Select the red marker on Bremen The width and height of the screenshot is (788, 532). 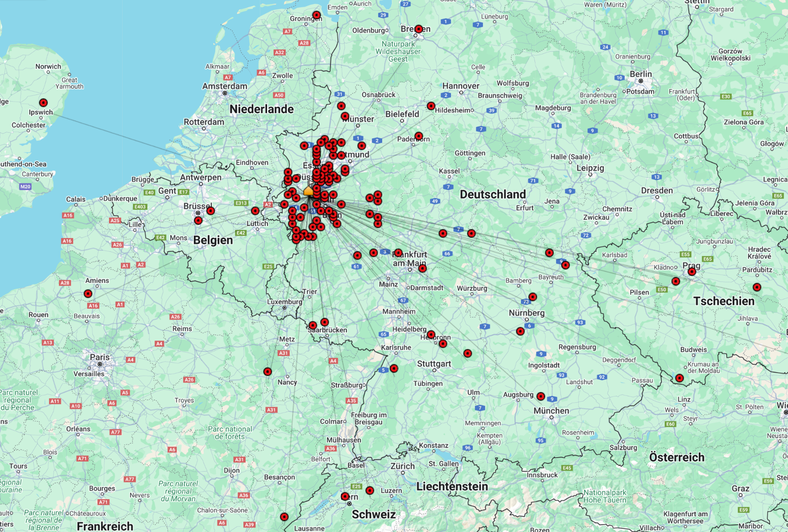pyautogui.click(x=419, y=29)
